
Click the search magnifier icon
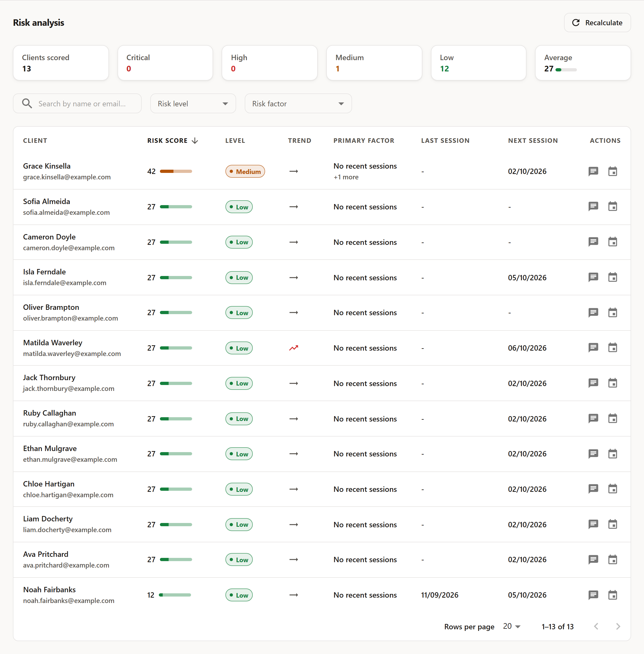[x=27, y=104]
